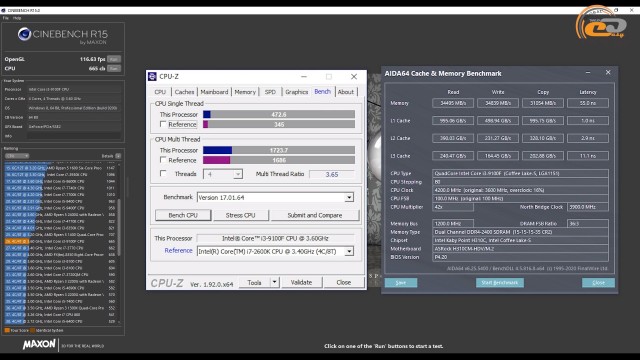The height and width of the screenshot is (360, 640).
Task: Click the AIDA64 Save button
Action: click(401, 282)
